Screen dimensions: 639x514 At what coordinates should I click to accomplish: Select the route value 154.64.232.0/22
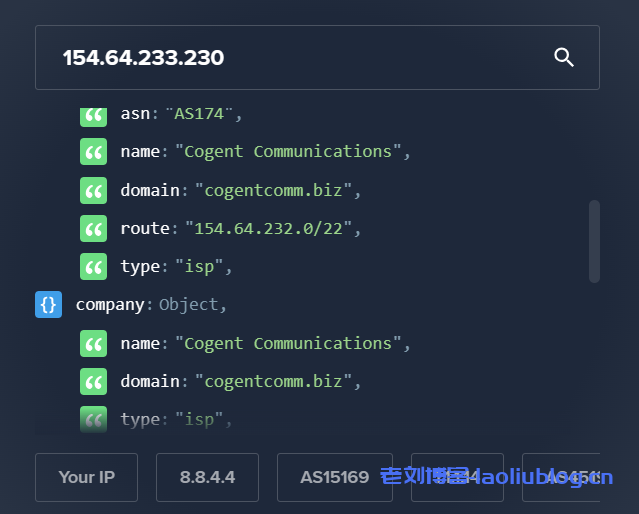click(x=267, y=229)
